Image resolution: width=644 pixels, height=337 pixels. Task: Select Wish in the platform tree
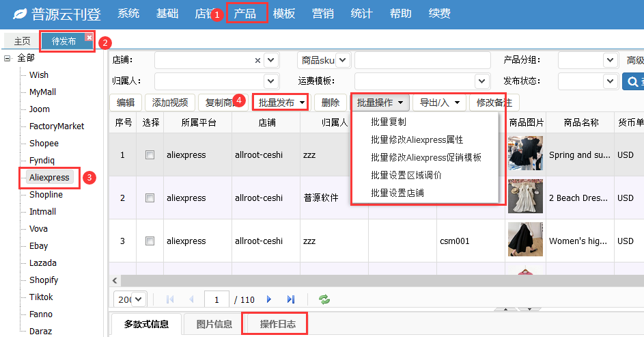click(39, 75)
